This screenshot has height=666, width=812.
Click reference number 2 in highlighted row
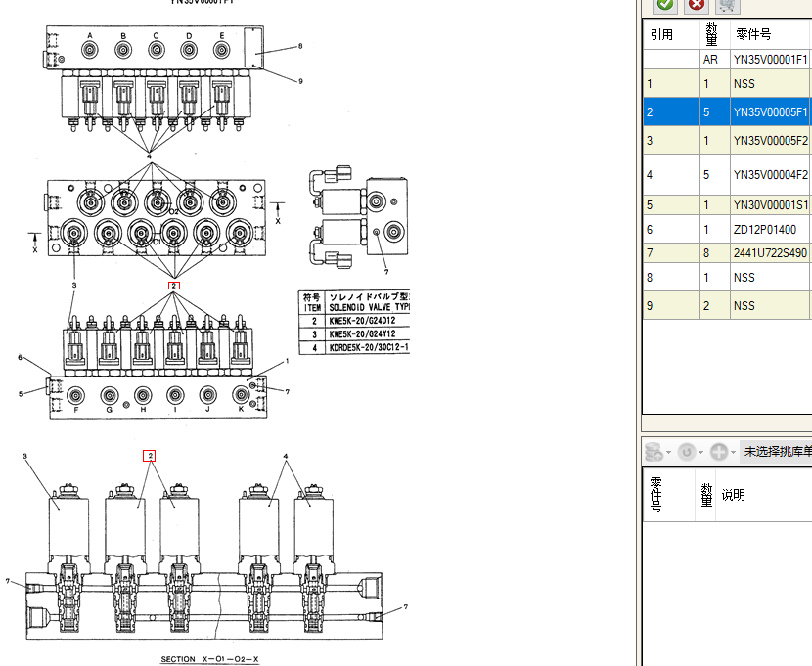point(671,112)
